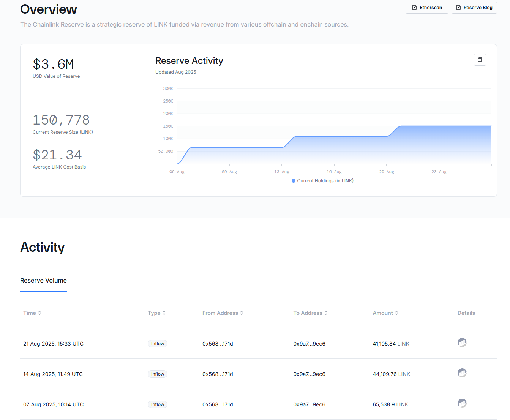This screenshot has width=510, height=420.
Task: Sort the table by Time column
Action: point(32,313)
